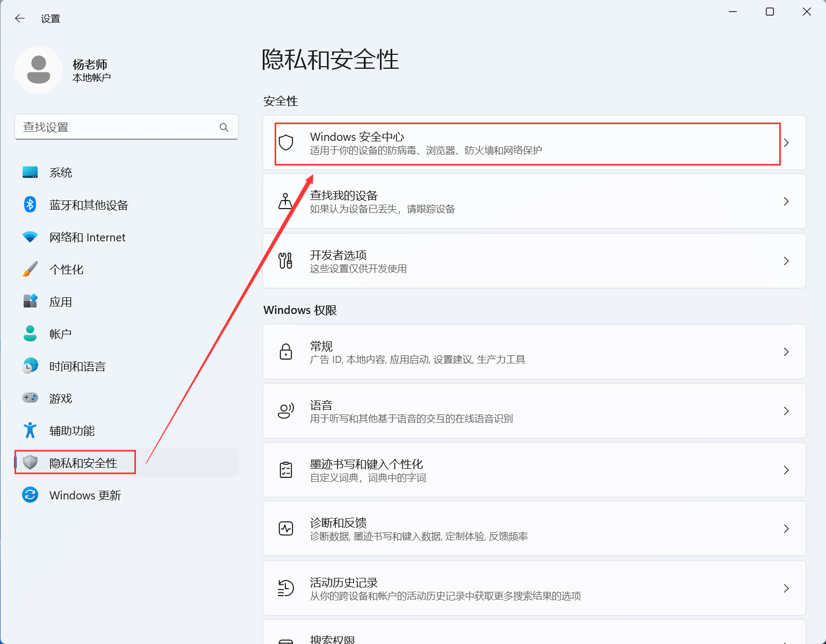Expand 墨迹书写和键入个性化 chevron
The height and width of the screenshot is (644, 826).
(786, 470)
